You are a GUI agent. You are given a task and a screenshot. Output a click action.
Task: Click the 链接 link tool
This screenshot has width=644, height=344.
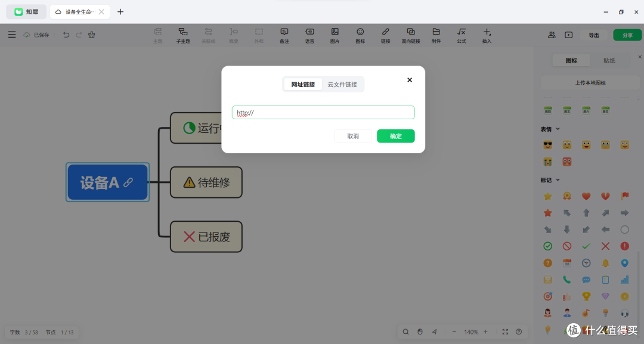(385, 36)
